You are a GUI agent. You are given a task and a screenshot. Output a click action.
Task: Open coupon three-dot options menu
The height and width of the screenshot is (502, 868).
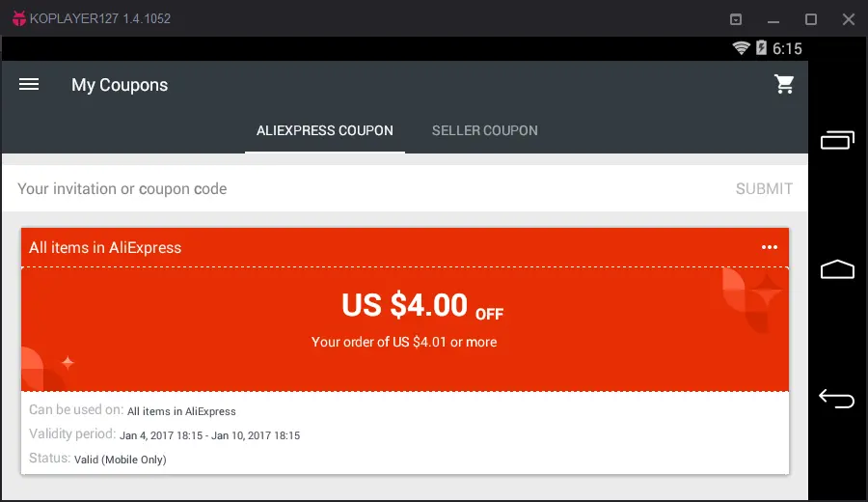tap(770, 247)
